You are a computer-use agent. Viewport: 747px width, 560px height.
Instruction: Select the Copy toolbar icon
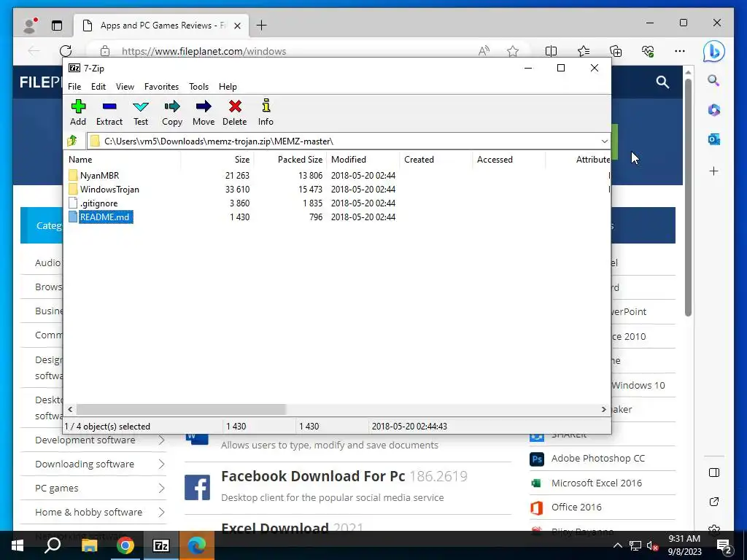[172, 112]
